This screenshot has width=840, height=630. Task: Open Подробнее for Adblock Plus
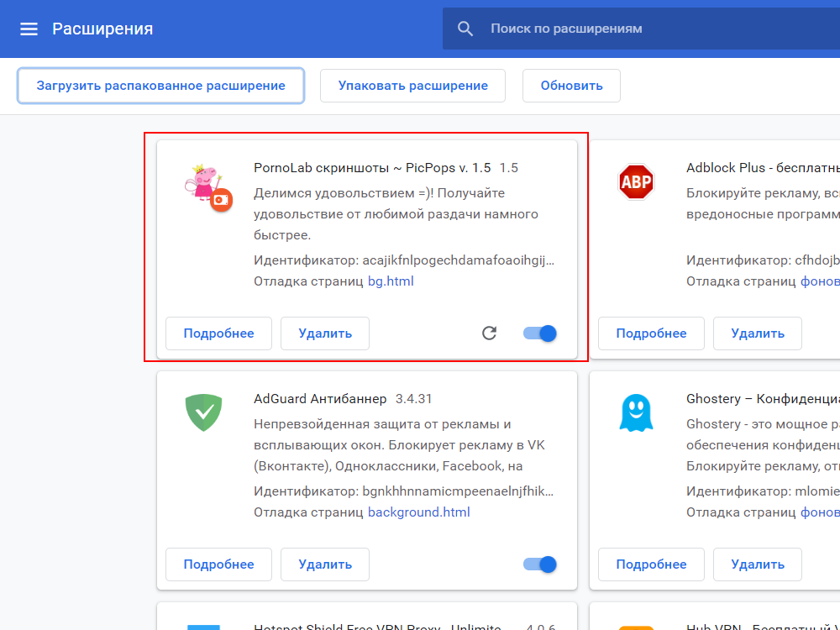click(x=651, y=333)
